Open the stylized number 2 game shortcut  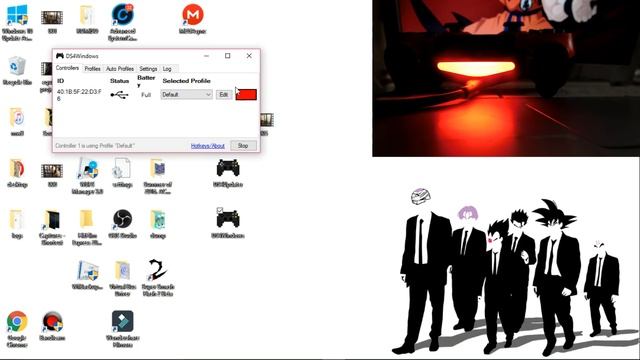pyautogui.click(x=158, y=278)
